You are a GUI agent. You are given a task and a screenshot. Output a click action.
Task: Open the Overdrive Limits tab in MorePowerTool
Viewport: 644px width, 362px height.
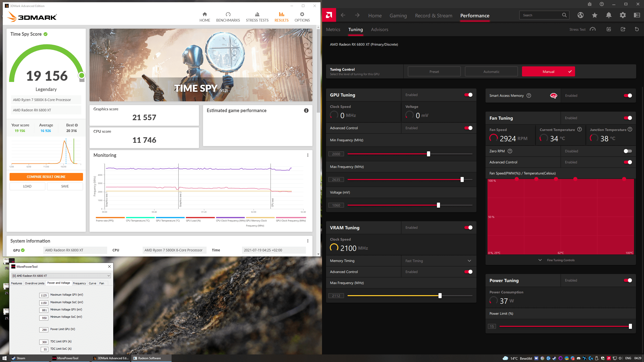tap(34, 283)
